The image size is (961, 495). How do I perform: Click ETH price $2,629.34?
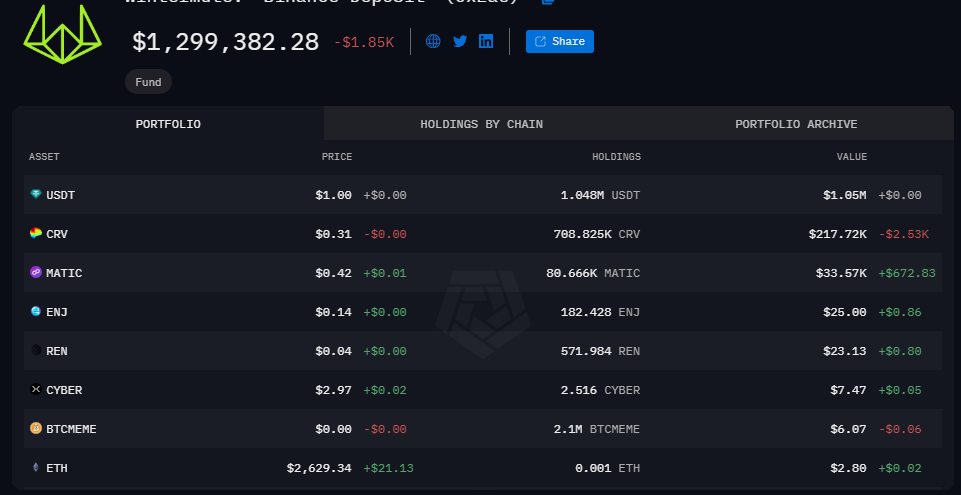319,469
